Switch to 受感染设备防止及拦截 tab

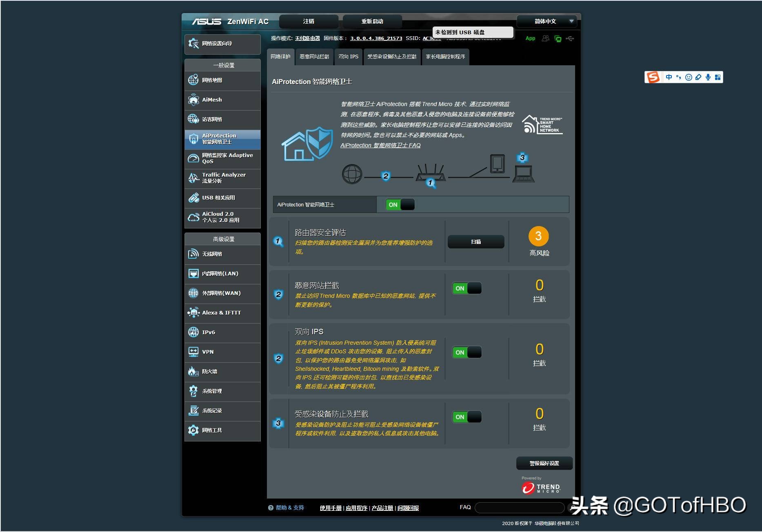pyautogui.click(x=392, y=57)
